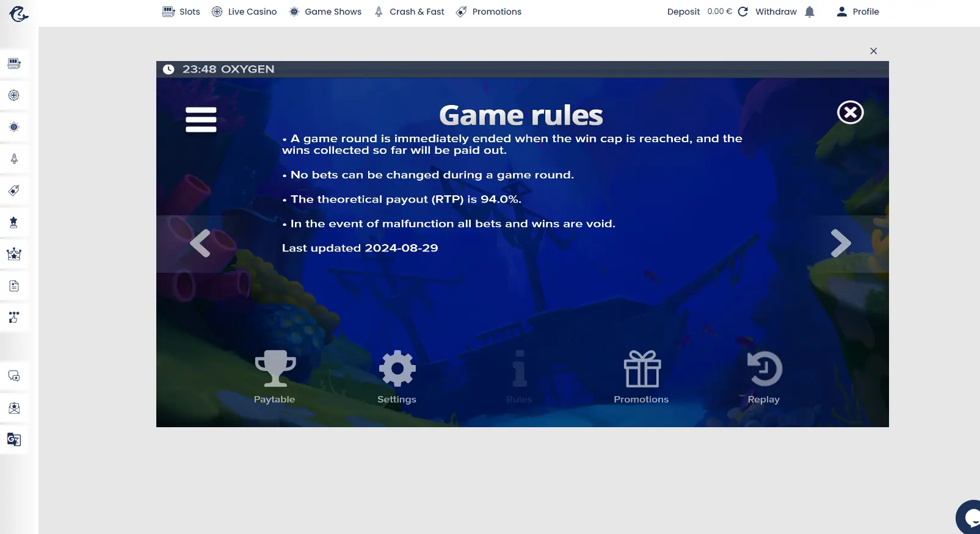Click the RTP is 94.0% rule line
The image size is (980, 534).
tap(402, 199)
